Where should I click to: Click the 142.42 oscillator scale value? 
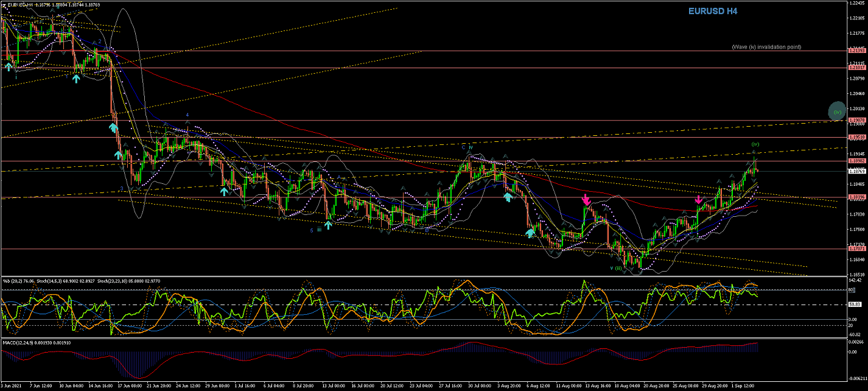pyautogui.click(x=856, y=281)
